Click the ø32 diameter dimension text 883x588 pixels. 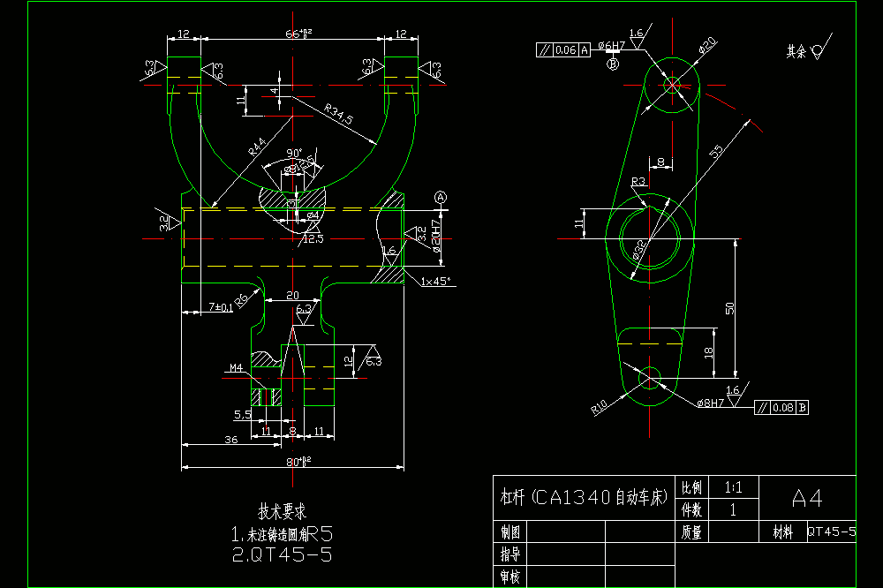coord(638,250)
